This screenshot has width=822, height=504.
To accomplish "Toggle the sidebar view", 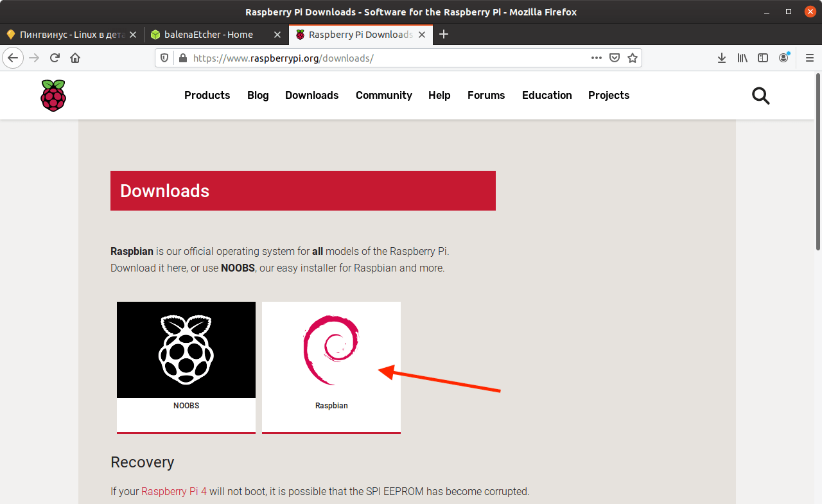I will pyautogui.click(x=763, y=58).
